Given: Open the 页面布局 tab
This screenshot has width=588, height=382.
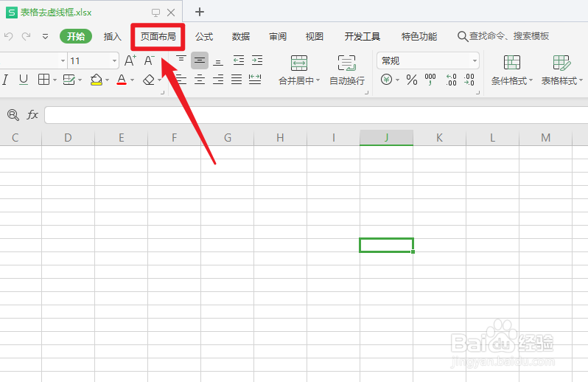Looking at the screenshot, I should pyautogui.click(x=158, y=36).
